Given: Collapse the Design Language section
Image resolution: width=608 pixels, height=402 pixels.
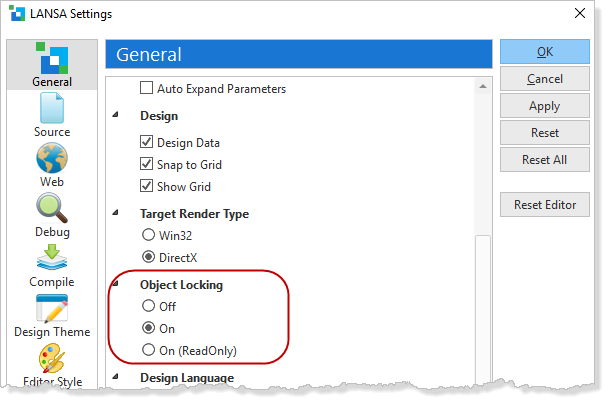Looking at the screenshot, I should pos(115,376).
